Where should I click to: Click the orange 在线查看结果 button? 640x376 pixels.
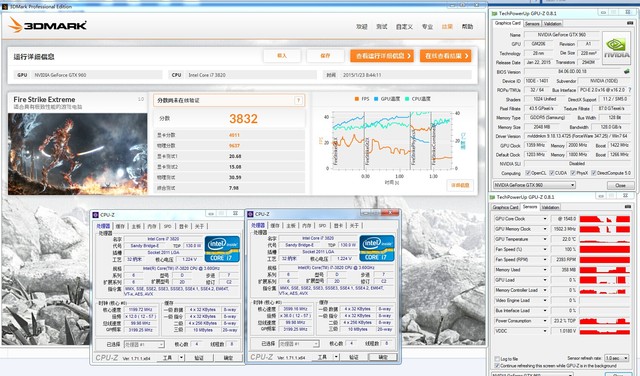(x=446, y=56)
